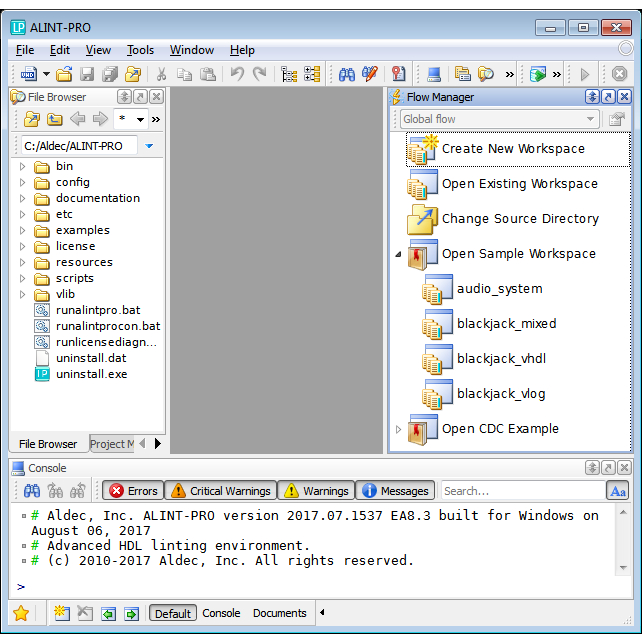Click the new perspective sparkle icon in status bar
This screenshot has height=642, width=642.
point(62,613)
